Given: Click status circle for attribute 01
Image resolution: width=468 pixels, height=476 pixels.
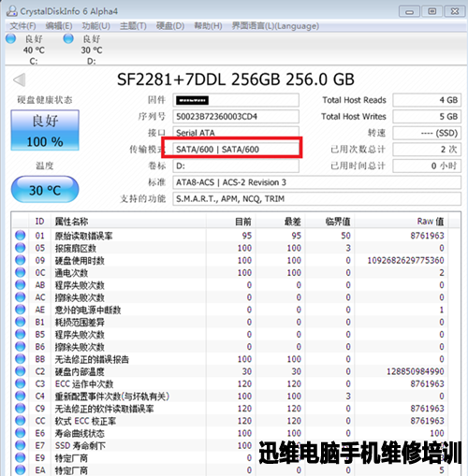Looking at the screenshot, I should click(x=21, y=235).
